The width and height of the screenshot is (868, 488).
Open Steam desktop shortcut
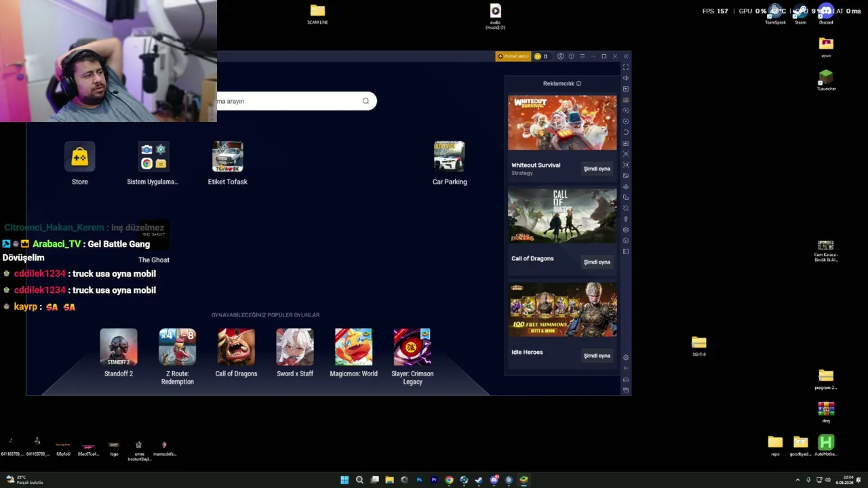[800, 15]
